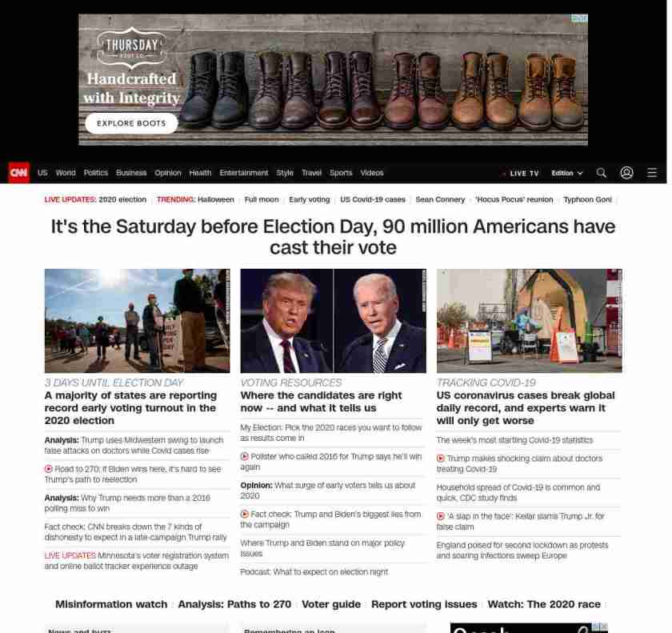
Task: Click the ad info icon on boots banner
Action: [x=579, y=18]
